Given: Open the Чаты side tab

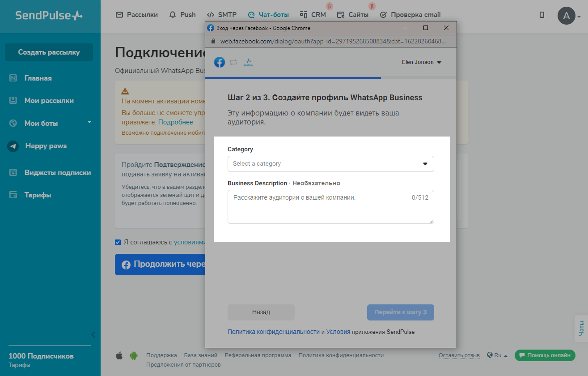Looking at the screenshot, I should (581, 329).
